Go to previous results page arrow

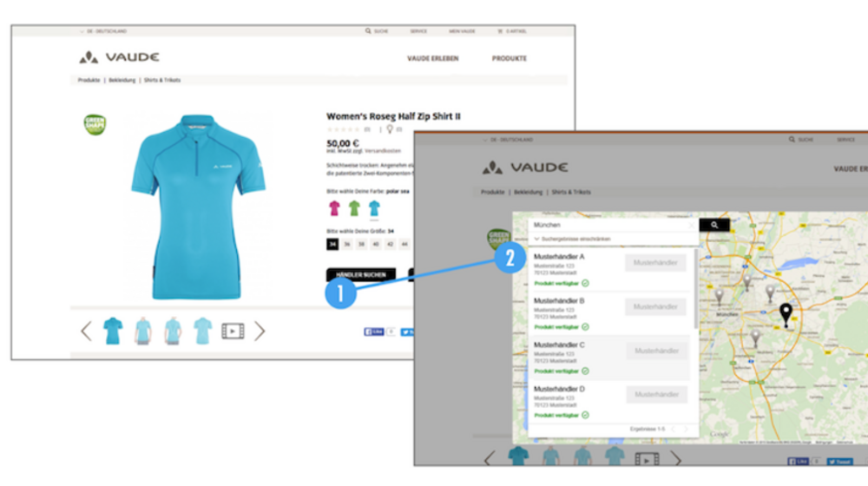tap(673, 429)
